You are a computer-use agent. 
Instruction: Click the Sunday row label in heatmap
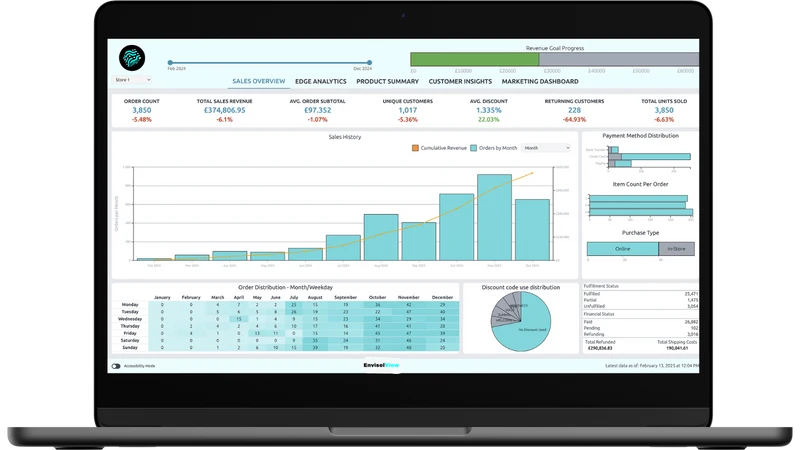point(130,347)
